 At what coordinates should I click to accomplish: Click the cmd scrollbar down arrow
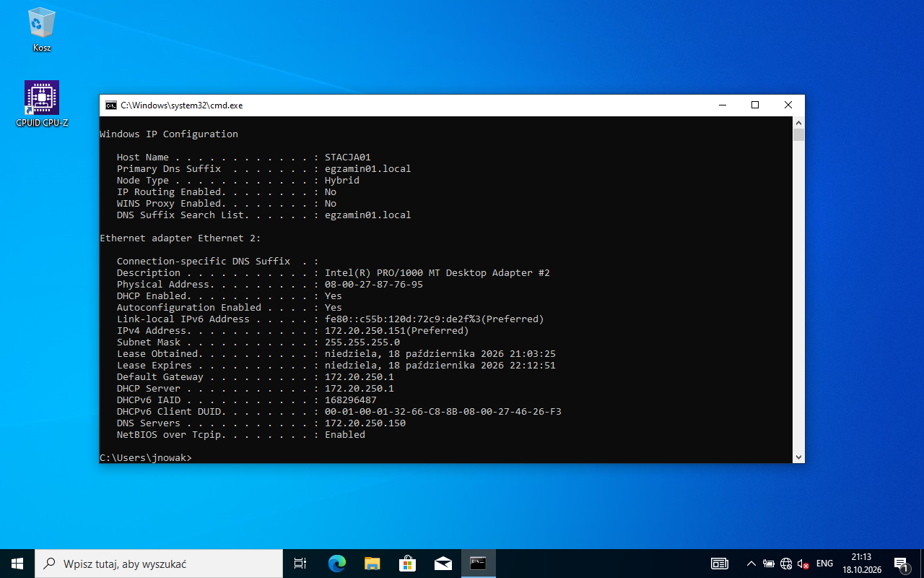click(x=798, y=457)
